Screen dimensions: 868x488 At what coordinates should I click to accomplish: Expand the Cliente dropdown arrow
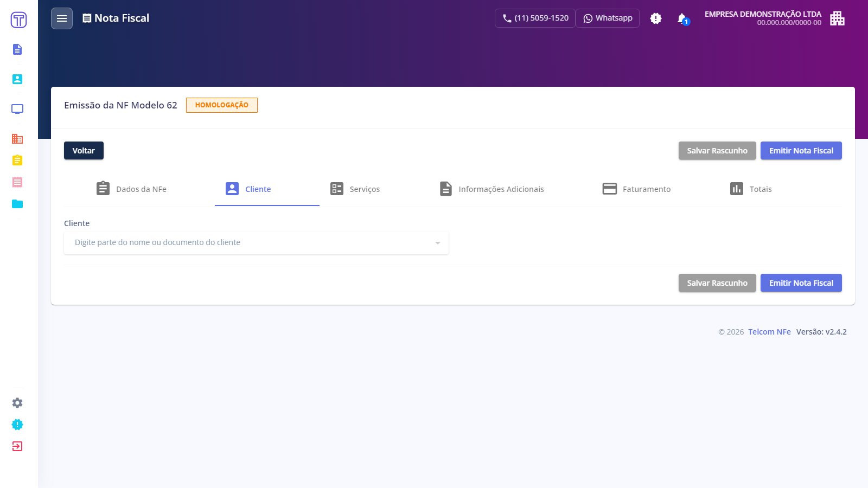click(438, 243)
